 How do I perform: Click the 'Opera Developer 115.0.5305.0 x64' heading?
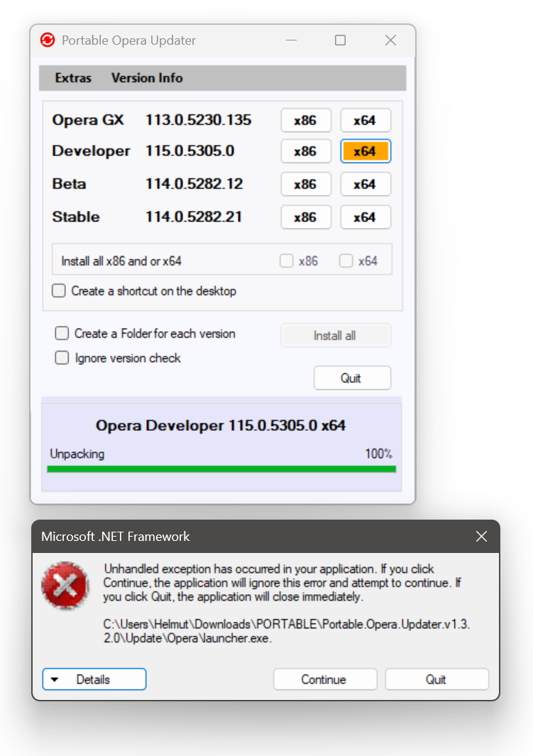click(221, 426)
